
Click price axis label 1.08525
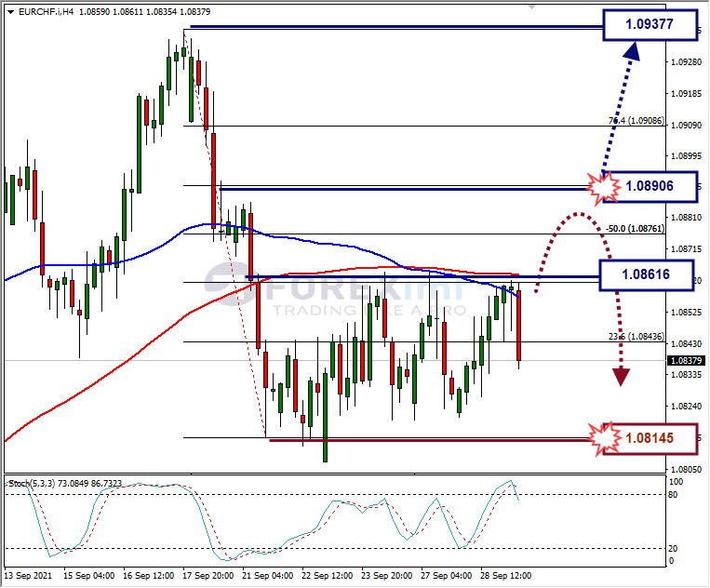coord(687,313)
